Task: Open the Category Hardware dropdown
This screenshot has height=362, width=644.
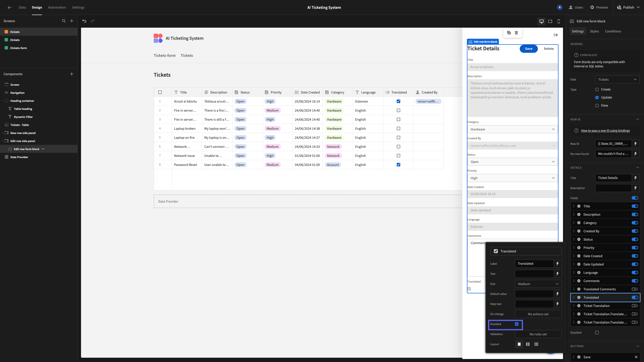Action: pos(512,129)
